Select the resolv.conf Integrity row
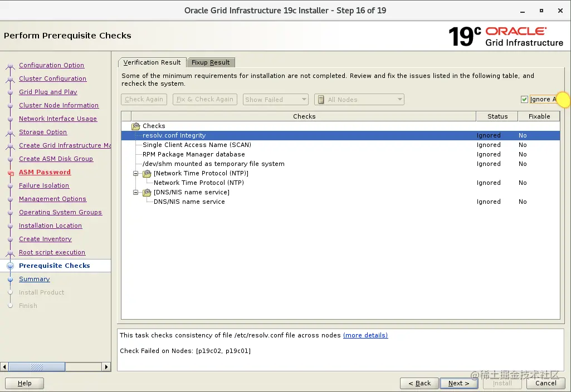571x392 pixels. click(x=340, y=135)
